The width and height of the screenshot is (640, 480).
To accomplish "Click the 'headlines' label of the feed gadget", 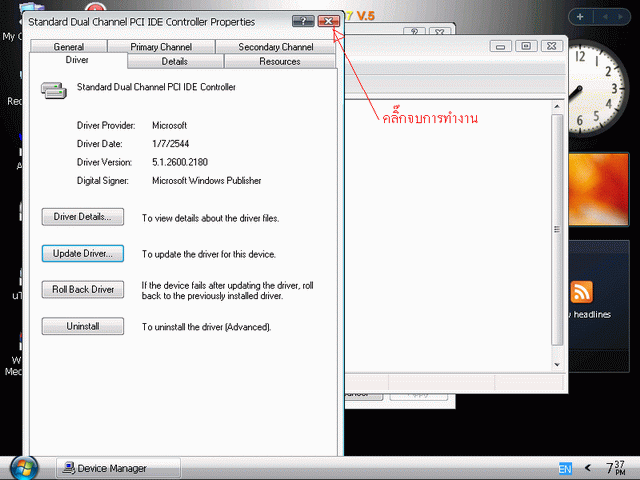I will (592, 314).
